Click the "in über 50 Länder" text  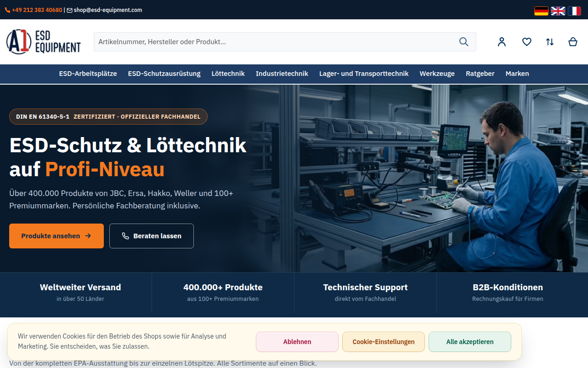pos(80,299)
